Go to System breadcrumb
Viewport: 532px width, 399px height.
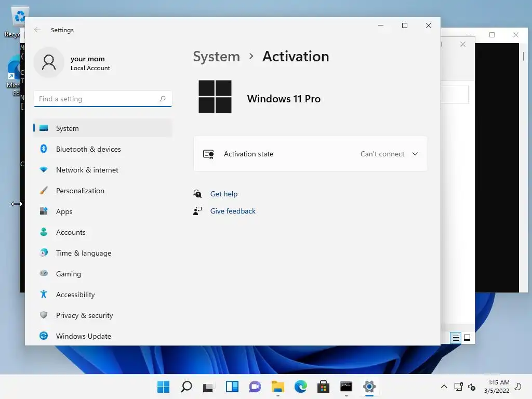pos(217,57)
